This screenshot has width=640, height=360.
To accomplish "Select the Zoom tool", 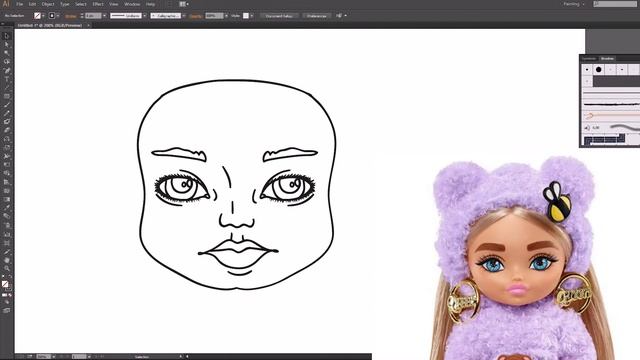I will click(x=7, y=268).
